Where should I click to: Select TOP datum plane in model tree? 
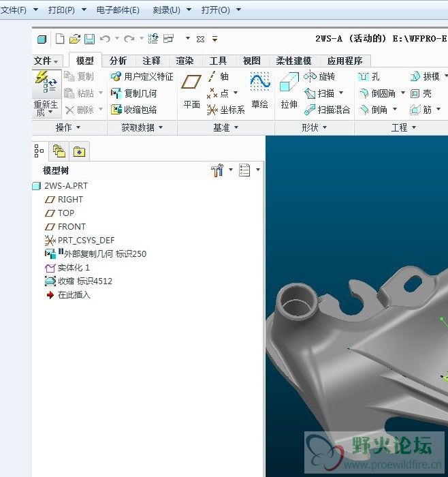59,213
